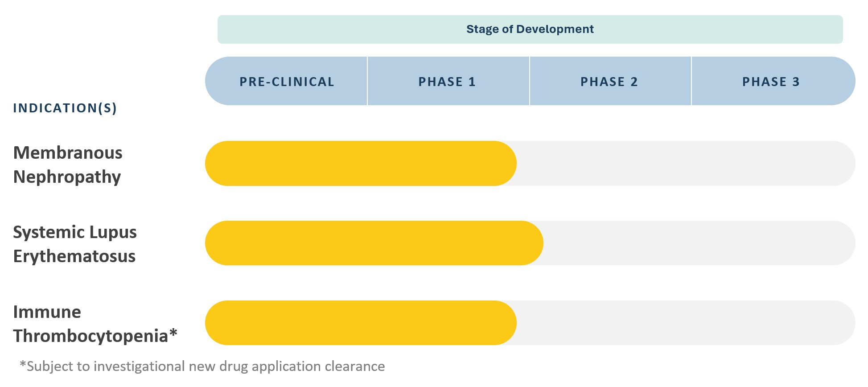868x387 pixels.
Task: Select the PRE-CLINICAL stage segment
Action: [287, 82]
